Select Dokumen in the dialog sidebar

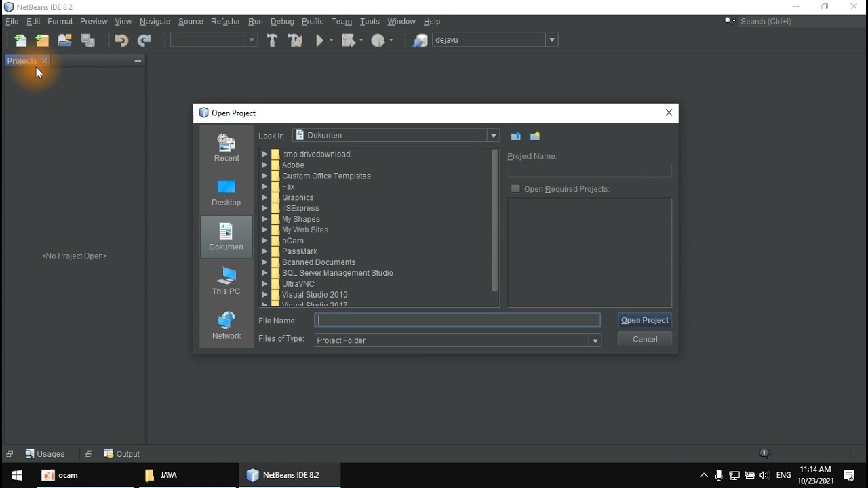tap(226, 237)
